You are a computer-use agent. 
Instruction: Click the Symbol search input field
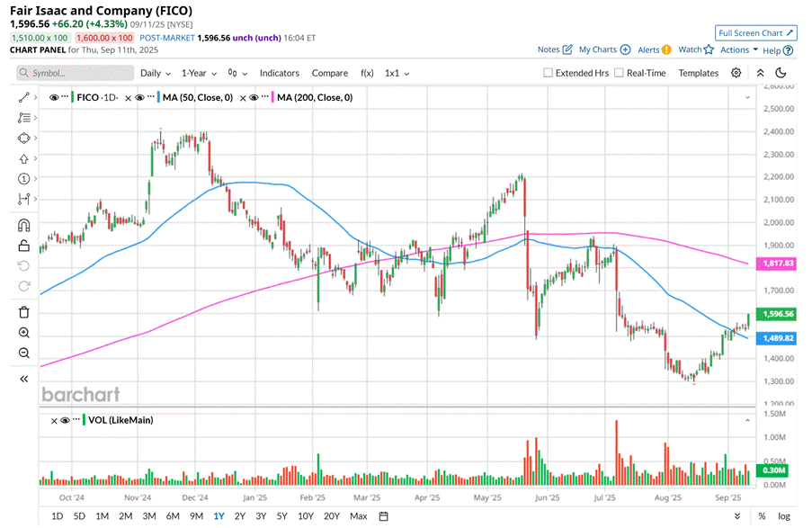76,73
